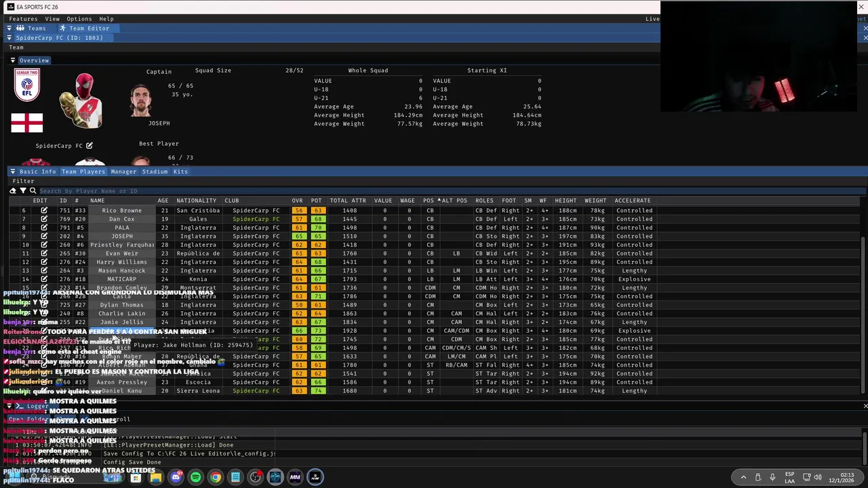Edit player Rico Browne via pencil icon
Image resolution: width=868 pixels, height=488 pixels.
[x=44, y=211]
